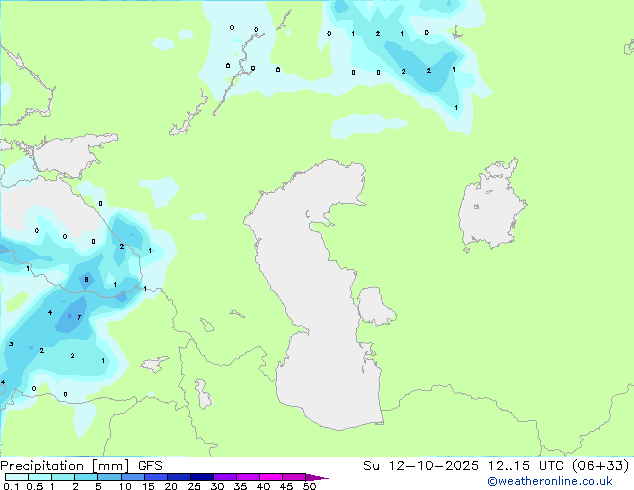Click the '50' legend scale label
This screenshot has width=634, height=490.
tap(309, 486)
